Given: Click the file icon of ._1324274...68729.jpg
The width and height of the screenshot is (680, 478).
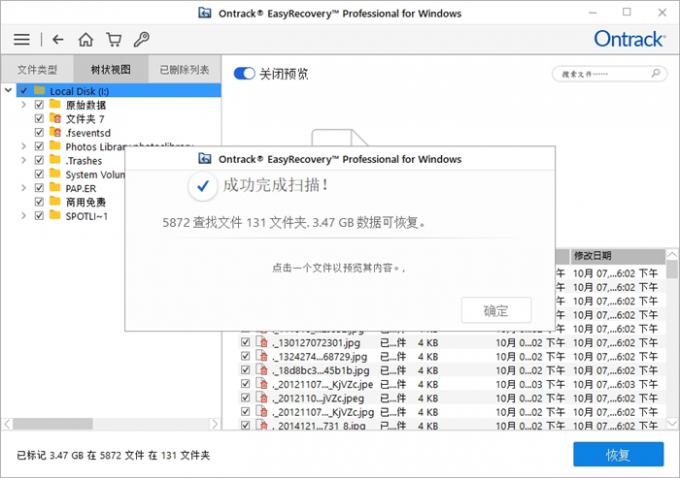Looking at the screenshot, I should point(262,356).
